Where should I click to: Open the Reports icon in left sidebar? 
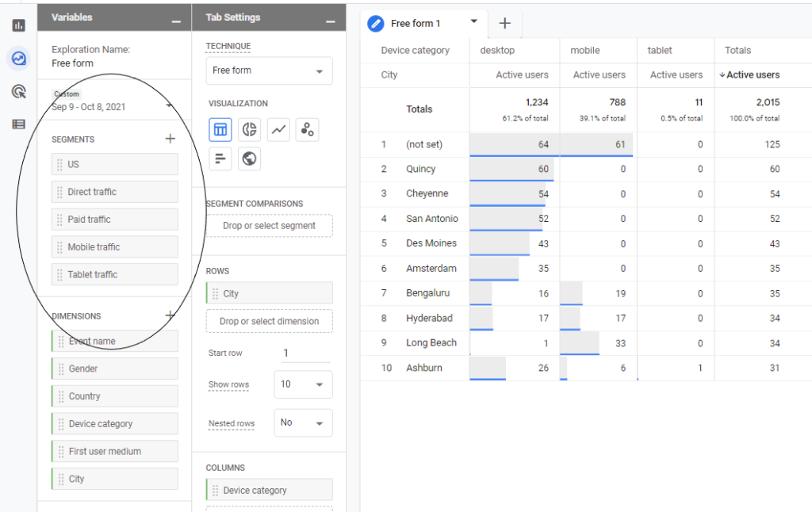pyautogui.click(x=18, y=25)
